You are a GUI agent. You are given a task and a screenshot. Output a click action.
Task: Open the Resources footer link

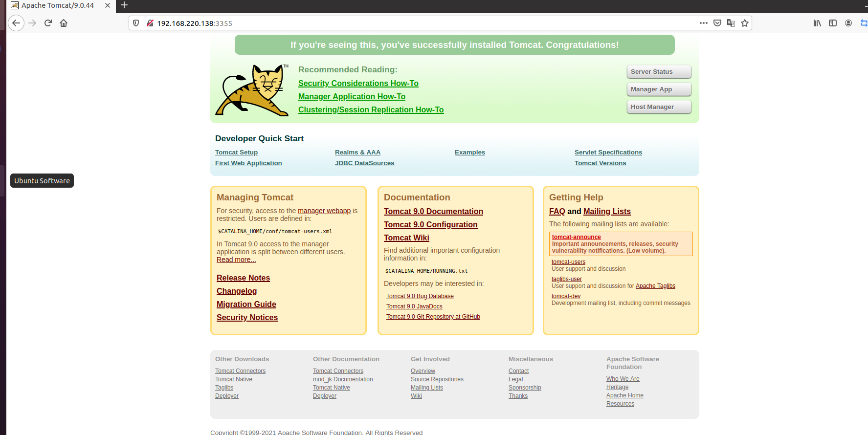pyautogui.click(x=620, y=404)
